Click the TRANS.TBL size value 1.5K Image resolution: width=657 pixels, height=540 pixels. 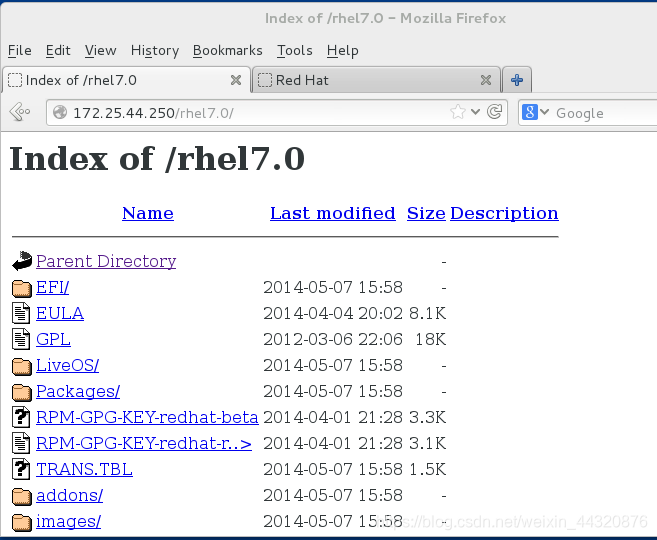(x=427, y=469)
